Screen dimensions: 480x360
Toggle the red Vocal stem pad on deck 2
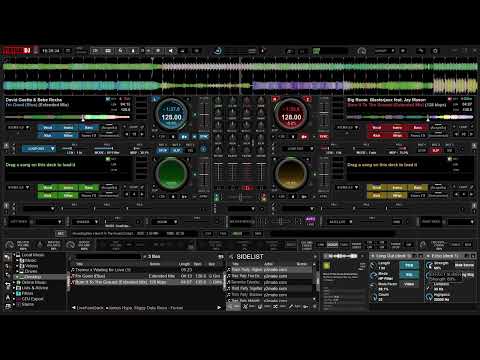[377, 128]
